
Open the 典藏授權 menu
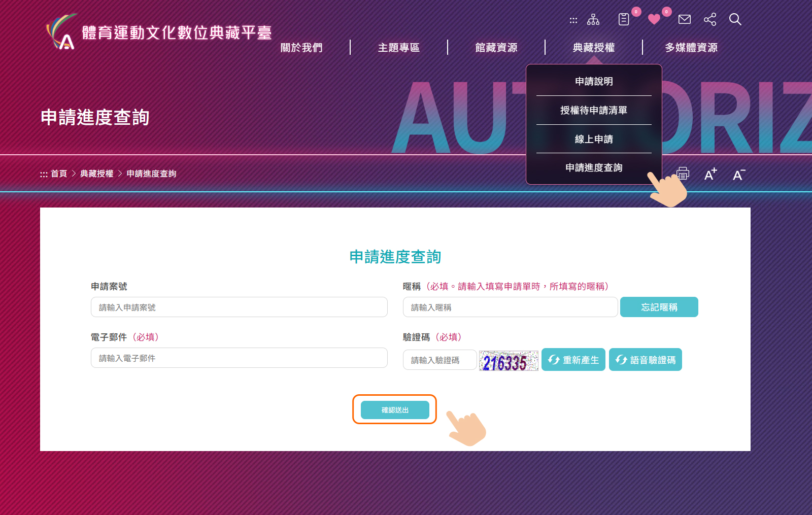[594, 48]
